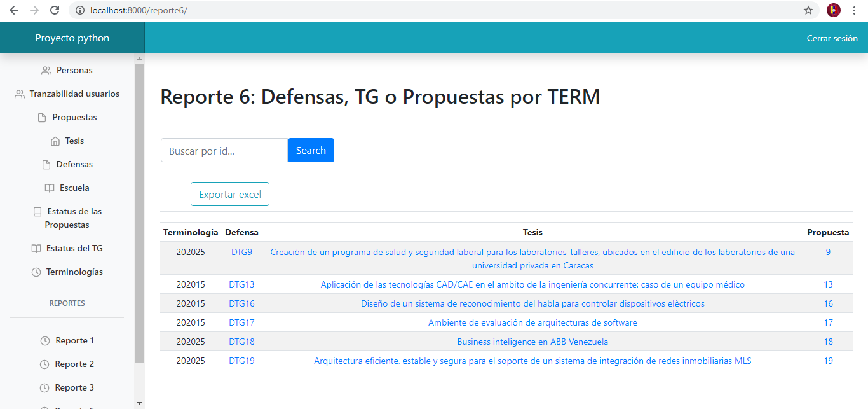The height and width of the screenshot is (409, 868).
Task: Click the open book icon beside Escuela
Action: tap(50, 188)
